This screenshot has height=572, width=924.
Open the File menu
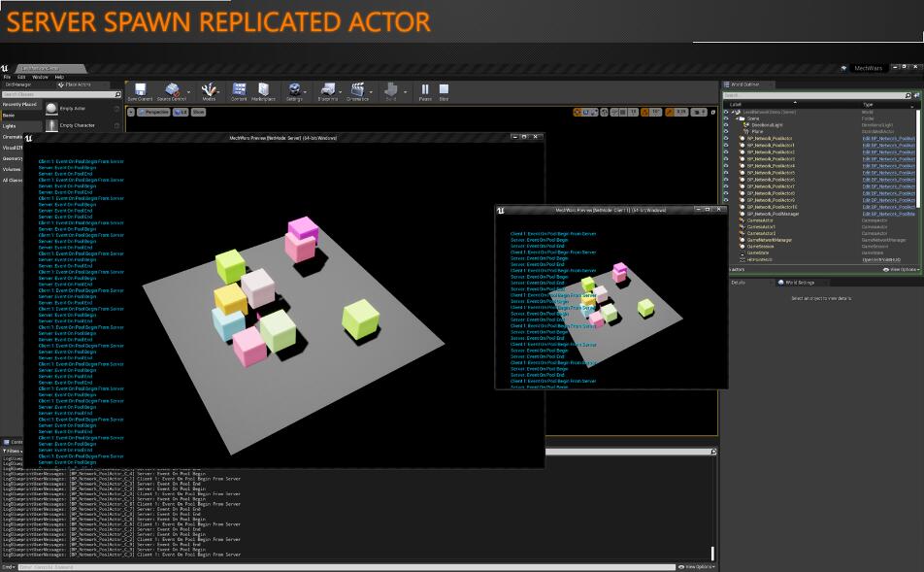pyautogui.click(x=7, y=77)
